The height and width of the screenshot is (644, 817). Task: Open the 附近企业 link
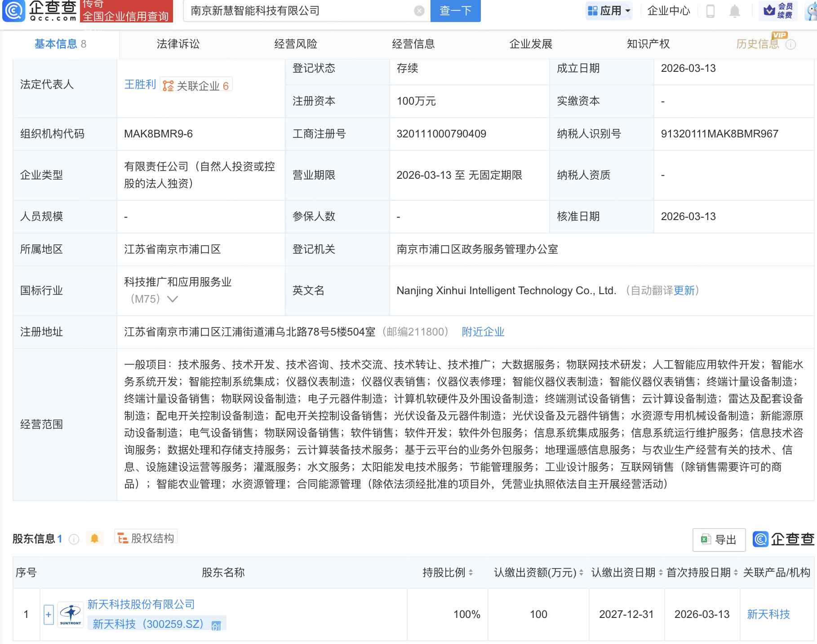pyautogui.click(x=482, y=332)
